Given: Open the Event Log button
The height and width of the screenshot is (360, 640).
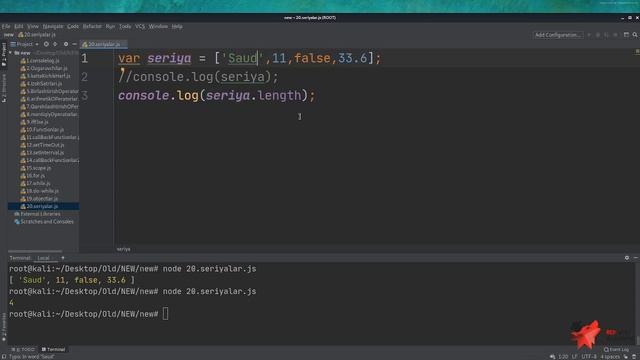Looking at the screenshot, I should 616,349.
